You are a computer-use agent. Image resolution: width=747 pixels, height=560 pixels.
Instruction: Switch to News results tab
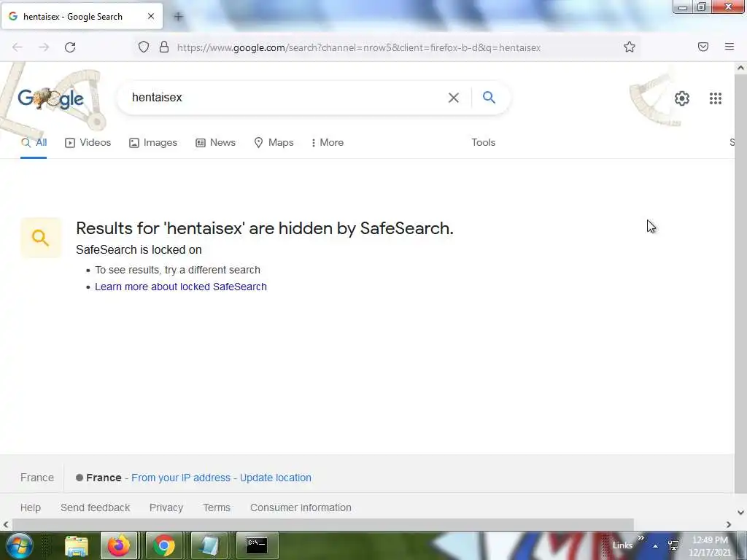[x=215, y=142]
